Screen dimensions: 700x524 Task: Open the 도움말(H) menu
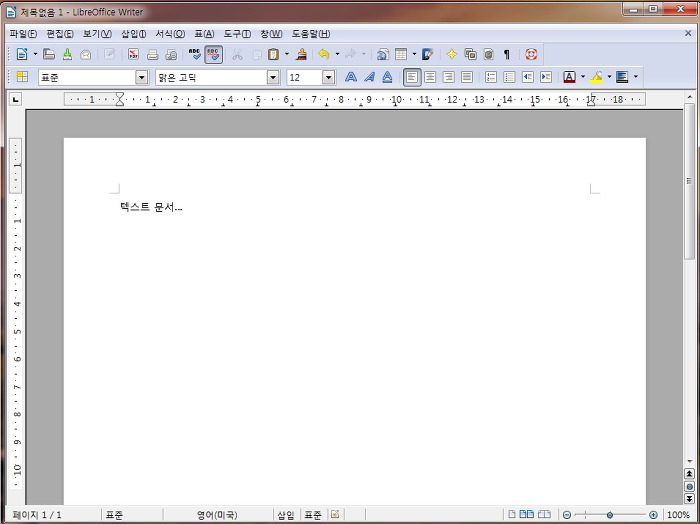pyautogui.click(x=311, y=34)
